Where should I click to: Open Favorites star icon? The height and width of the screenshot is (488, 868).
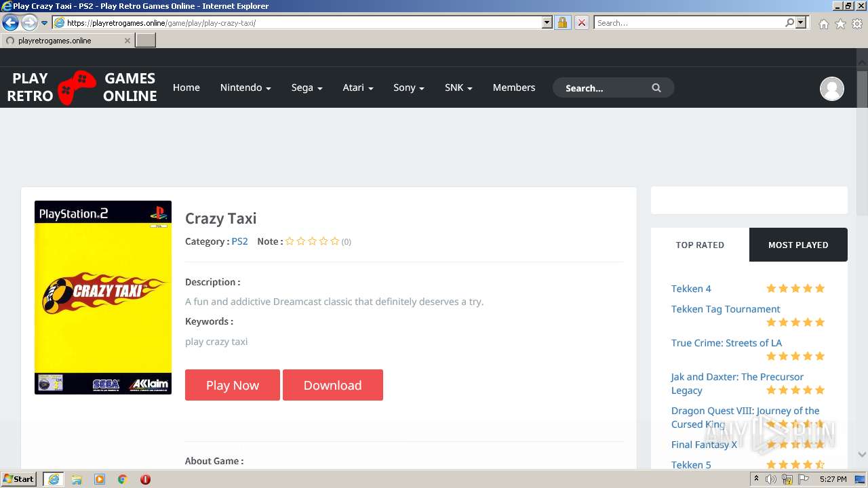tap(840, 24)
